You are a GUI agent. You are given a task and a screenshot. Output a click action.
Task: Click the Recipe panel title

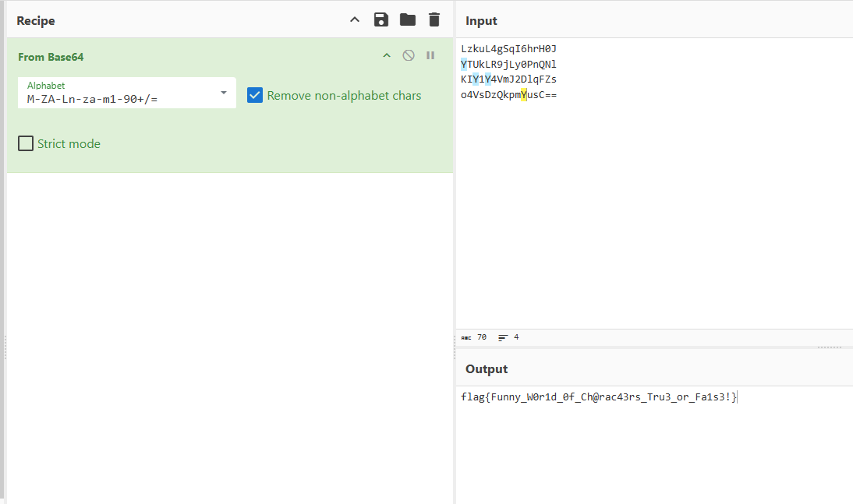pyautogui.click(x=36, y=21)
